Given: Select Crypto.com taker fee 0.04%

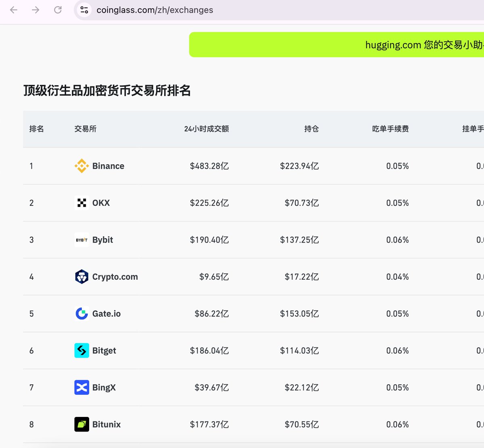Looking at the screenshot, I should pos(397,277).
